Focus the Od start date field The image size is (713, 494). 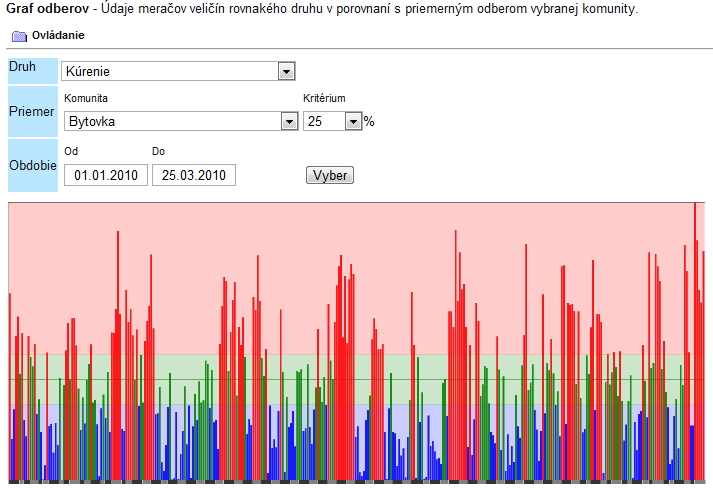tap(105, 175)
